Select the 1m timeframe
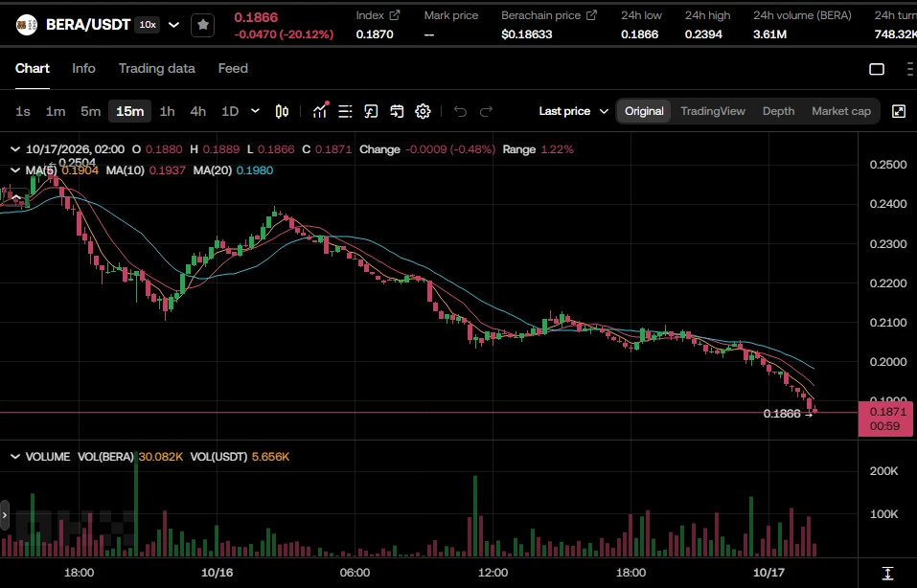Screen dimensions: 917x588 [56, 111]
